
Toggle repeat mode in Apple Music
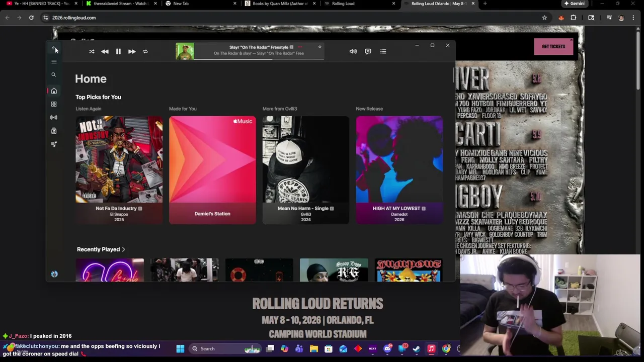(145, 51)
